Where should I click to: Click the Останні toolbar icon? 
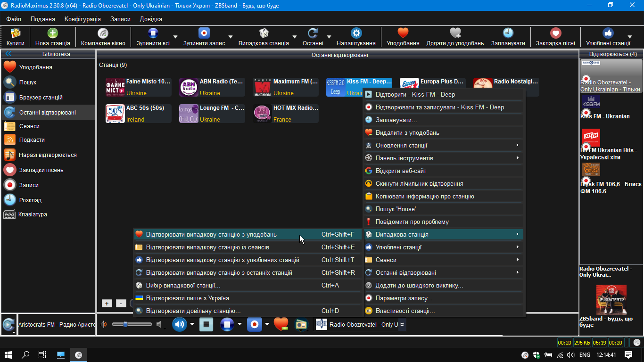[x=313, y=37]
